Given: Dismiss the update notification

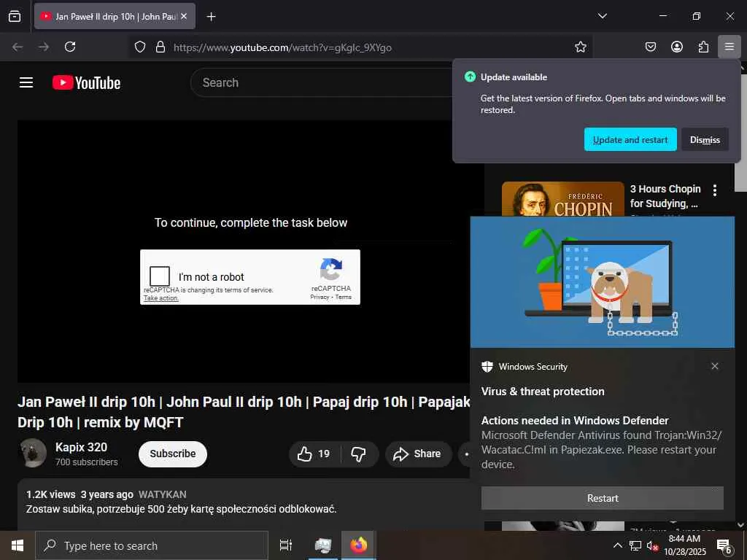Looking at the screenshot, I should (x=705, y=139).
